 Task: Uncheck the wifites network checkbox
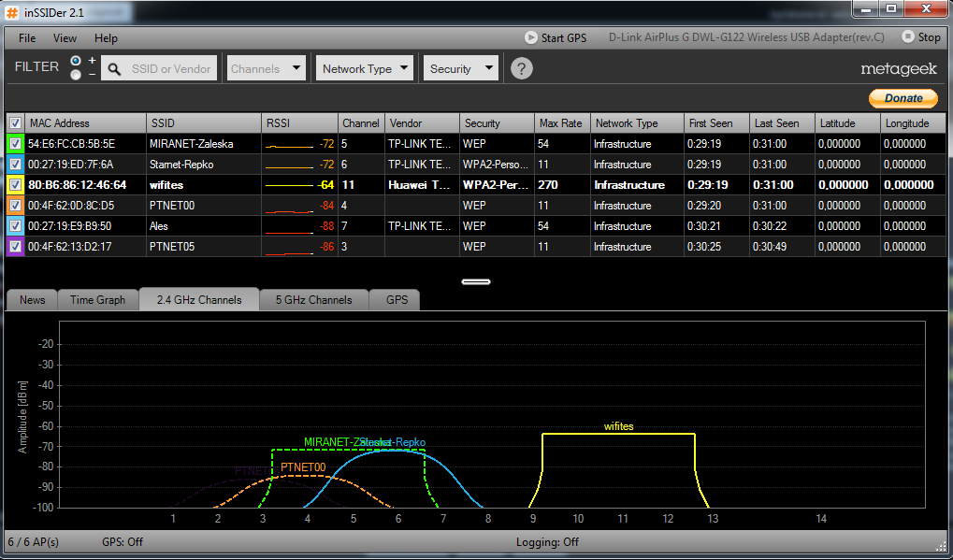(x=15, y=185)
